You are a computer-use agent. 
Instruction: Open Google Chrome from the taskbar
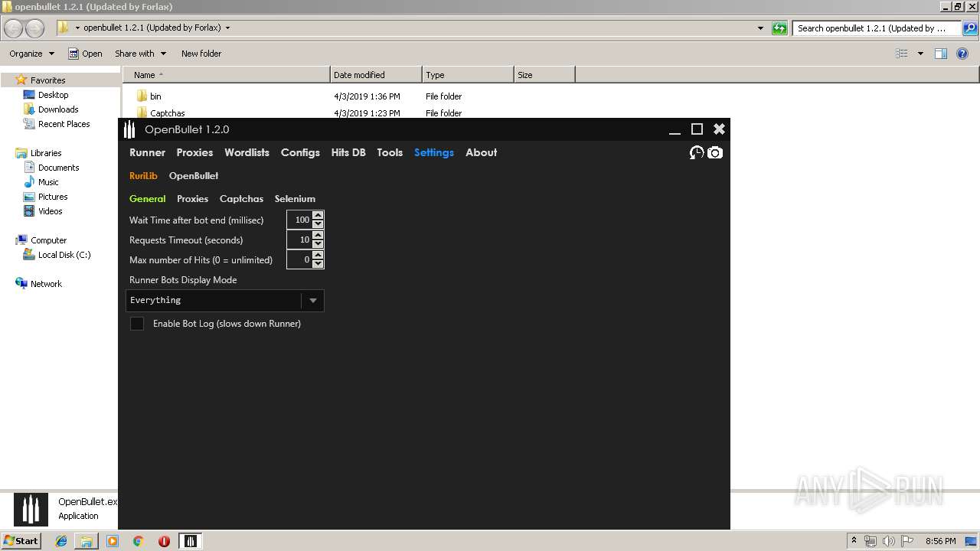[138, 541]
